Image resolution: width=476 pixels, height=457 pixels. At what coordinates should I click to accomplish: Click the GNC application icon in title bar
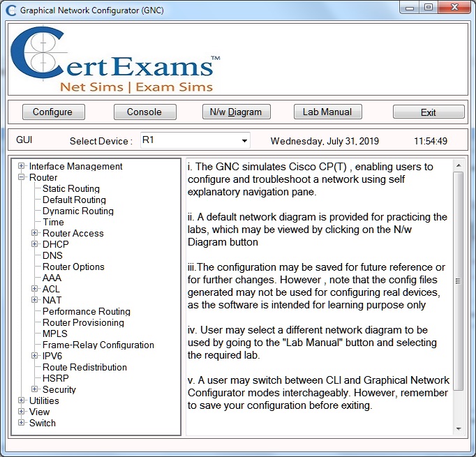(x=11, y=10)
